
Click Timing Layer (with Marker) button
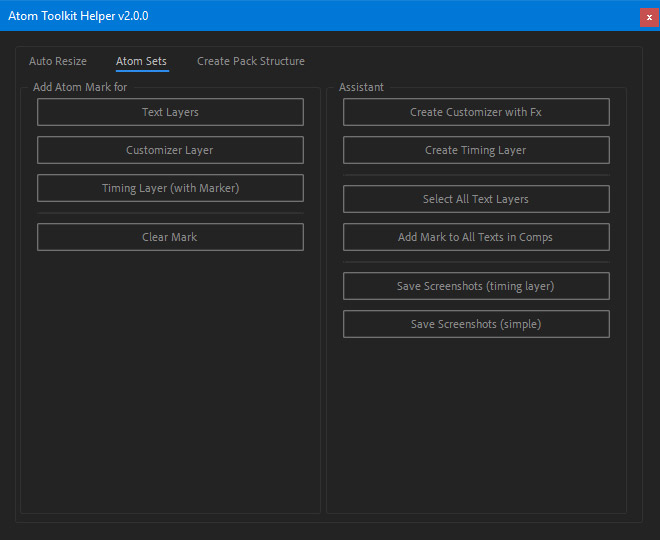[170, 188]
